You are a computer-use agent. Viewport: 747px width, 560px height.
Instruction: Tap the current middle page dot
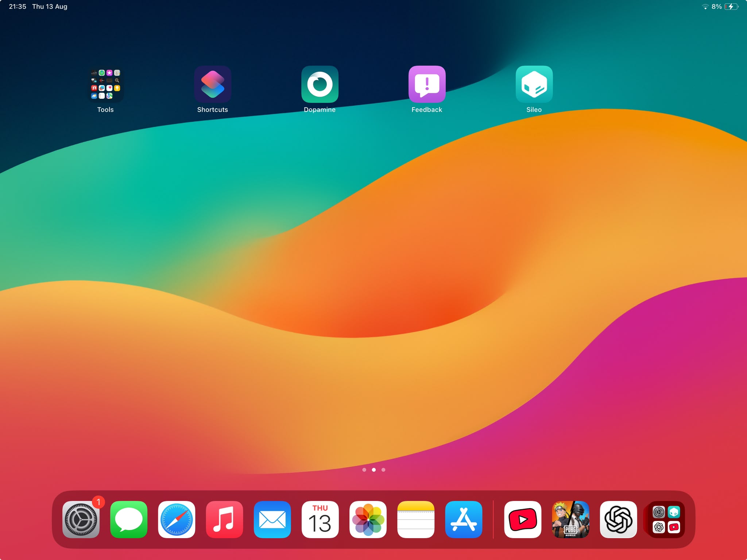pos(373,470)
